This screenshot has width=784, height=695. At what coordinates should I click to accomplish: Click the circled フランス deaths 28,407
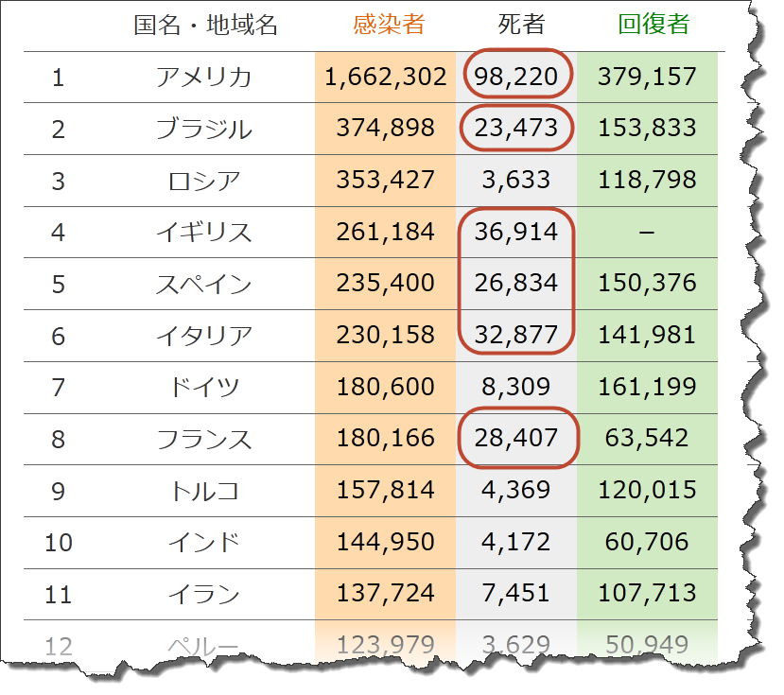516,439
